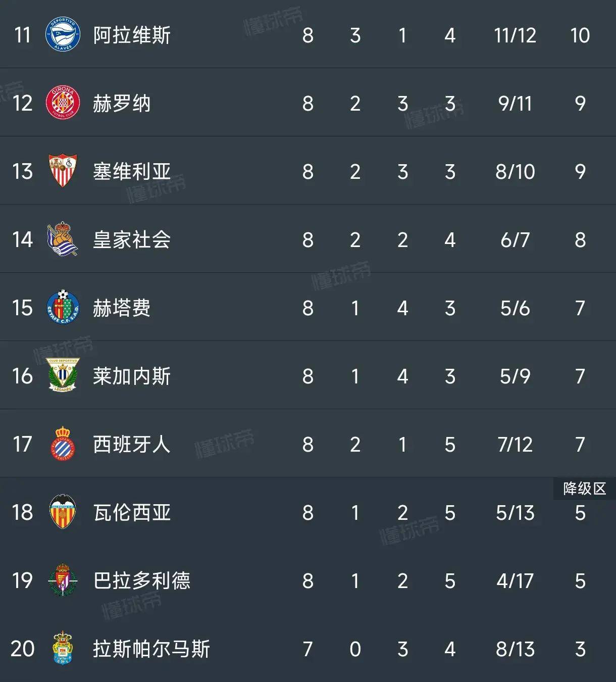Tap the 西班牙人 team name
Image resolution: width=616 pixels, height=682 pixels.
click(132, 444)
